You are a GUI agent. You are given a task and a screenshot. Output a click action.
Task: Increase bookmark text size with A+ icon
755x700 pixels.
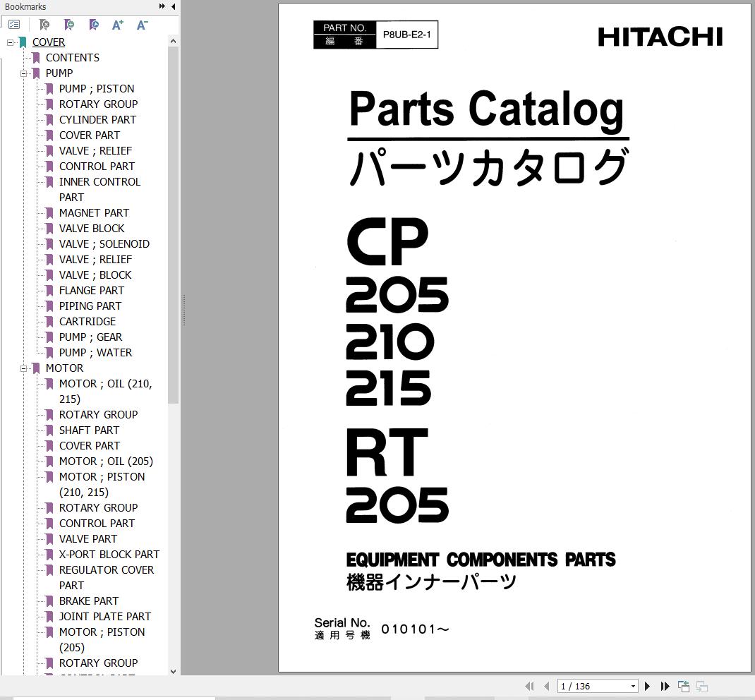click(118, 25)
